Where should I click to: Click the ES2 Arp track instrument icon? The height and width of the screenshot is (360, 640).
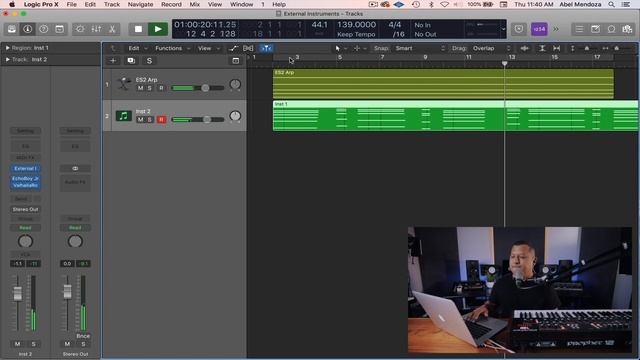[x=124, y=84]
